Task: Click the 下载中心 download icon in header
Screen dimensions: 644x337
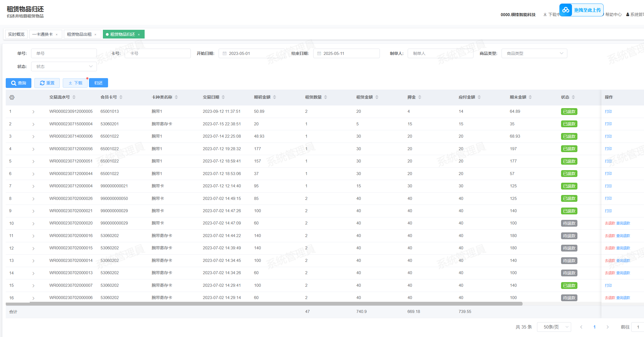Action: [x=545, y=14]
